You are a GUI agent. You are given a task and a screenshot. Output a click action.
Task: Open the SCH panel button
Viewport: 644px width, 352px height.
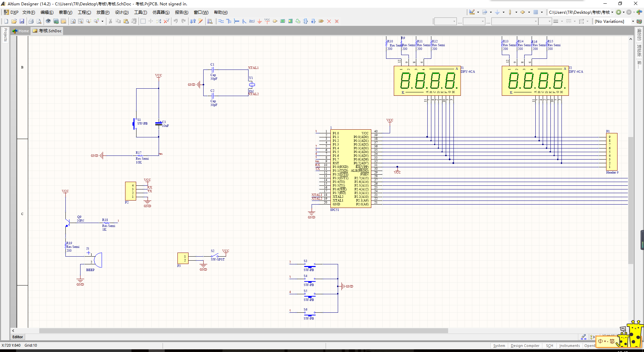click(x=549, y=346)
